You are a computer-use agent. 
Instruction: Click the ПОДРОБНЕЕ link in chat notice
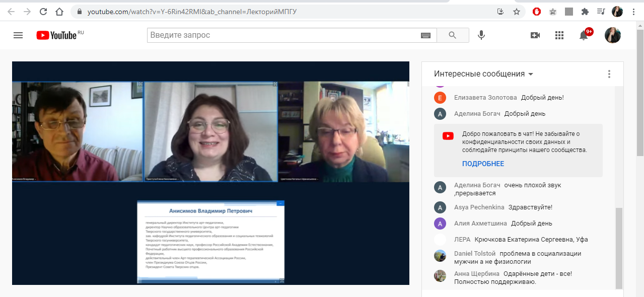(483, 164)
